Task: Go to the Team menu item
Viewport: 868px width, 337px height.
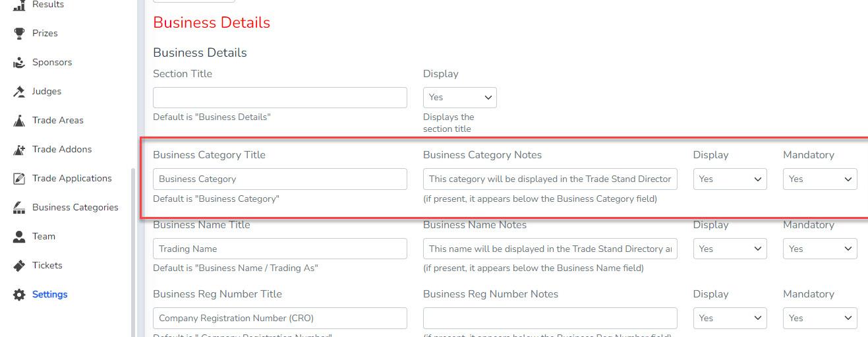Action: pyautogui.click(x=43, y=236)
